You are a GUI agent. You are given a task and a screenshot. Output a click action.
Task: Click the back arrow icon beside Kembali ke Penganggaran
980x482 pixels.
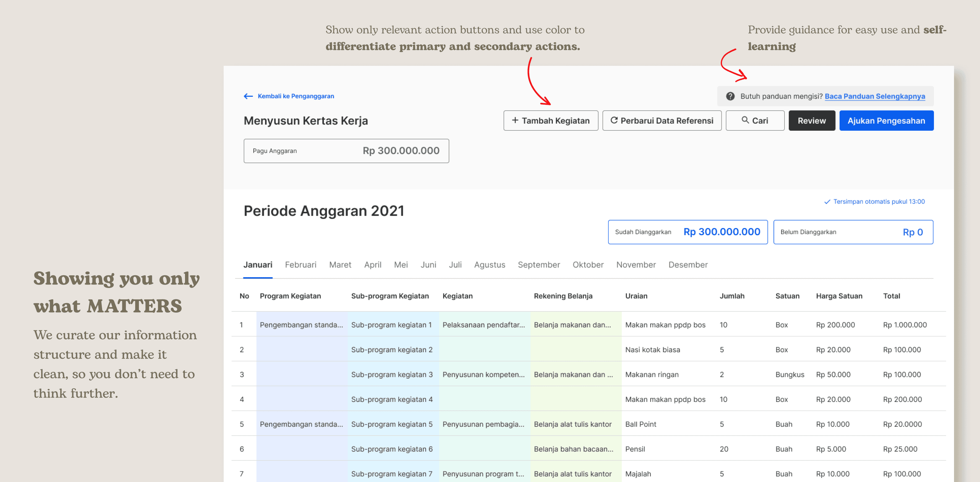pos(248,96)
